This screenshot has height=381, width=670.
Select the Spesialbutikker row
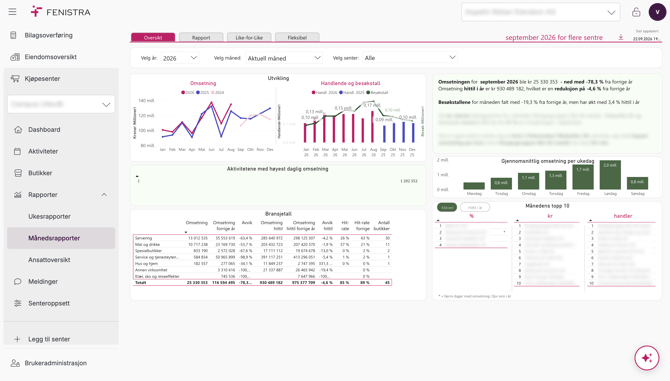pyautogui.click(x=262, y=251)
